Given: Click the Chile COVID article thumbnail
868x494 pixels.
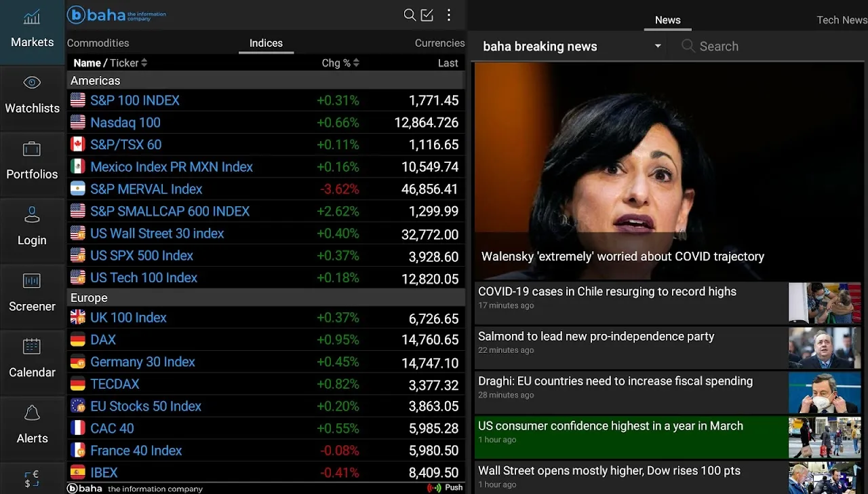Looking at the screenshot, I should pyautogui.click(x=825, y=303).
